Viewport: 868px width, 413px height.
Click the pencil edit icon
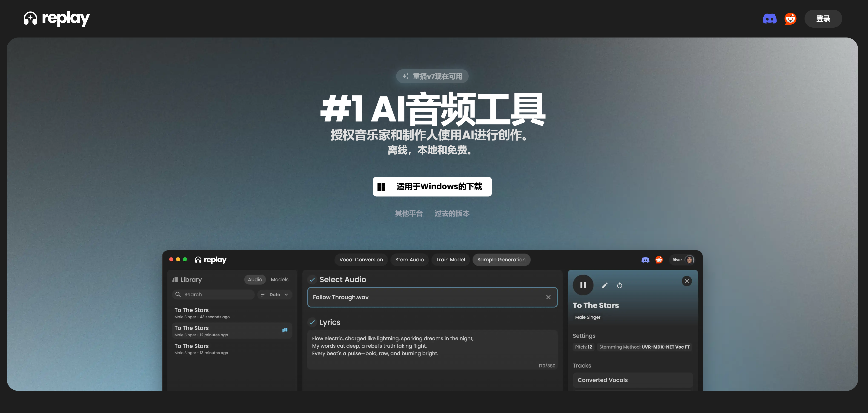click(604, 286)
